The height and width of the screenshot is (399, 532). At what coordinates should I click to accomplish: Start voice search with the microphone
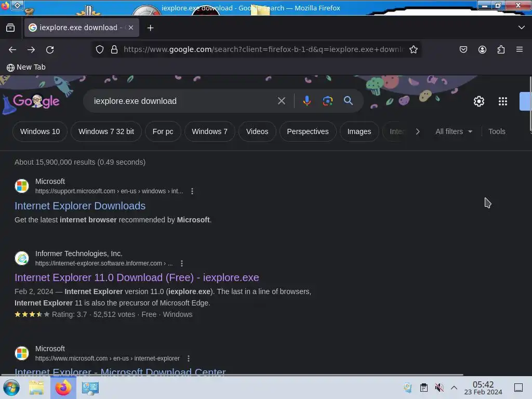coord(307,101)
